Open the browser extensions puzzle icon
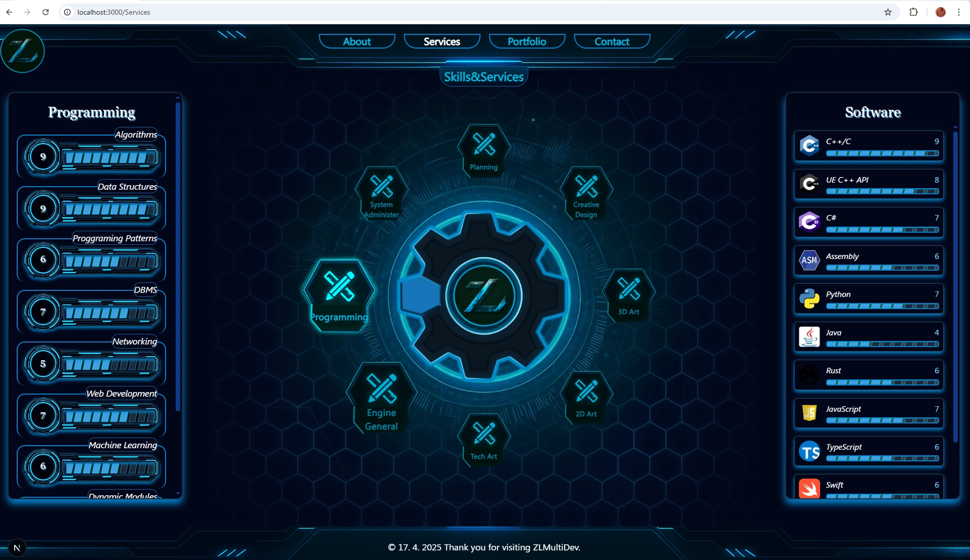The image size is (970, 560). point(914,12)
